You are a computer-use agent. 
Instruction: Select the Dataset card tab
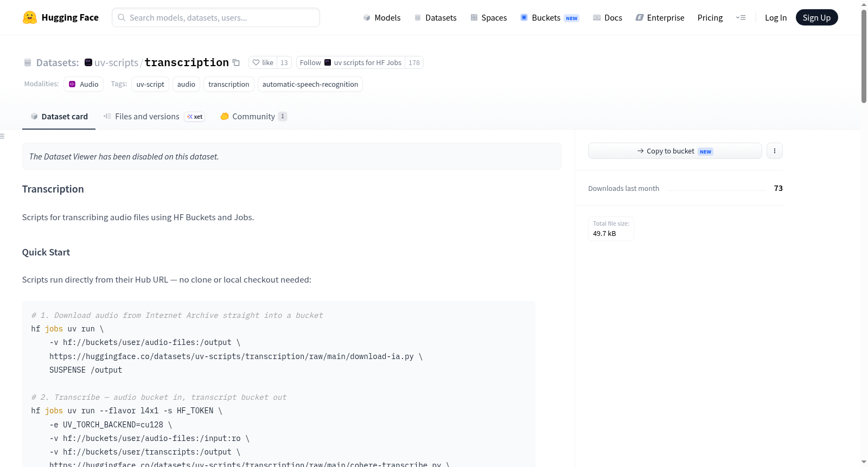[x=59, y=117]
